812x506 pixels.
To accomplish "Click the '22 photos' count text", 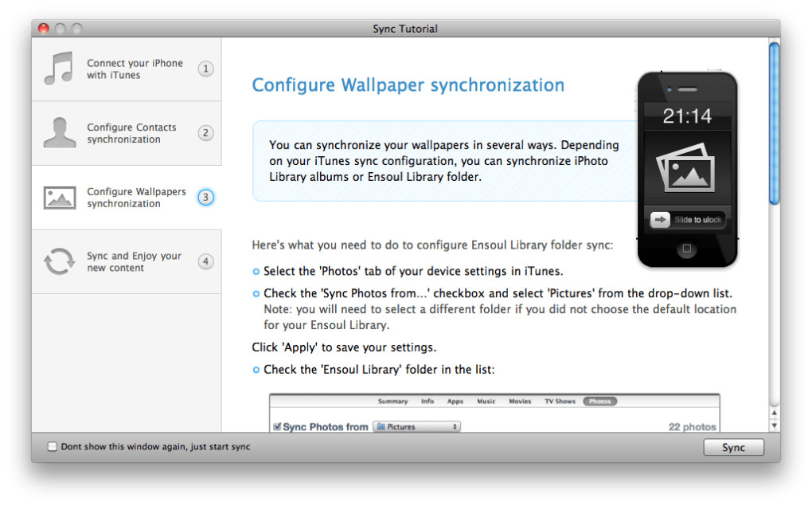I will [692, 426].
